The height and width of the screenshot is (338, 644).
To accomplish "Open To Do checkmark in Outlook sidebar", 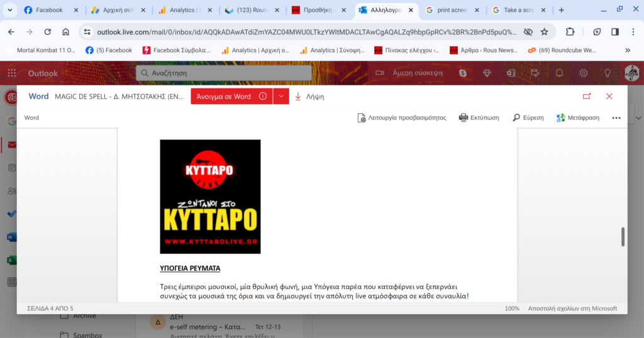I will [x=12, y=214].
